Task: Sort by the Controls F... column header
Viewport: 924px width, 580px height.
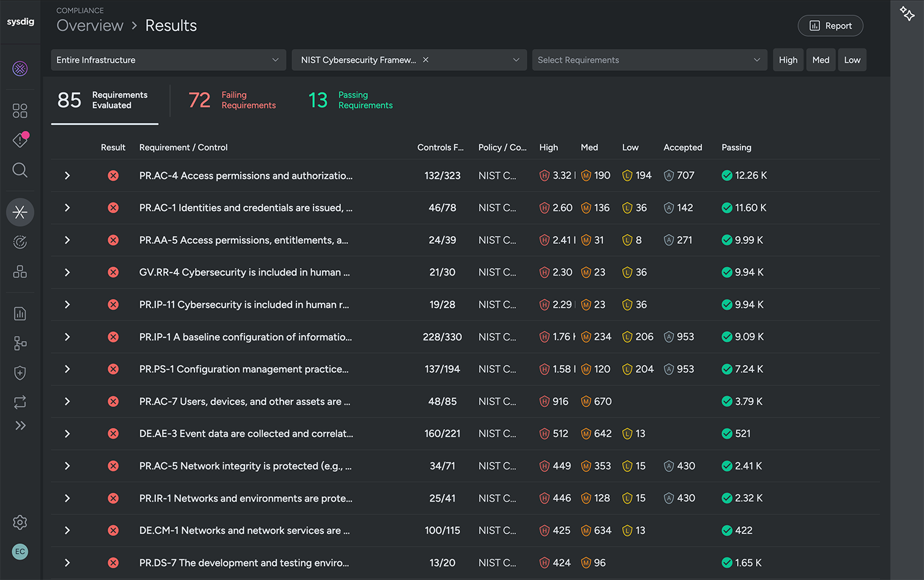Action: coord(441,147)
